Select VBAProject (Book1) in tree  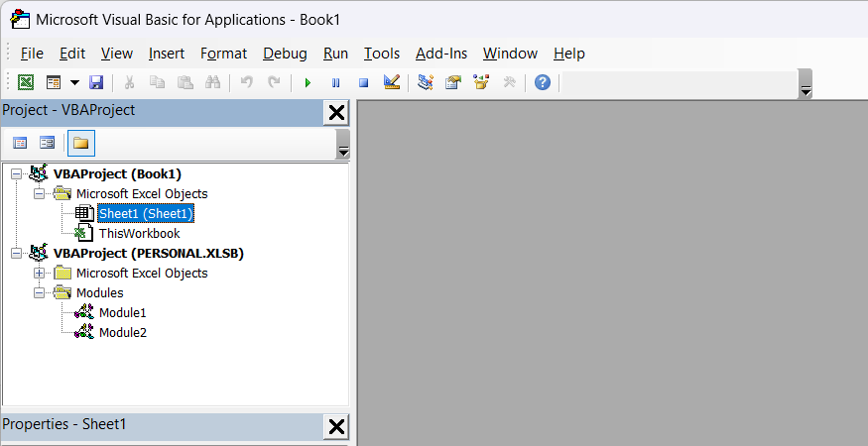pos(117,173)
